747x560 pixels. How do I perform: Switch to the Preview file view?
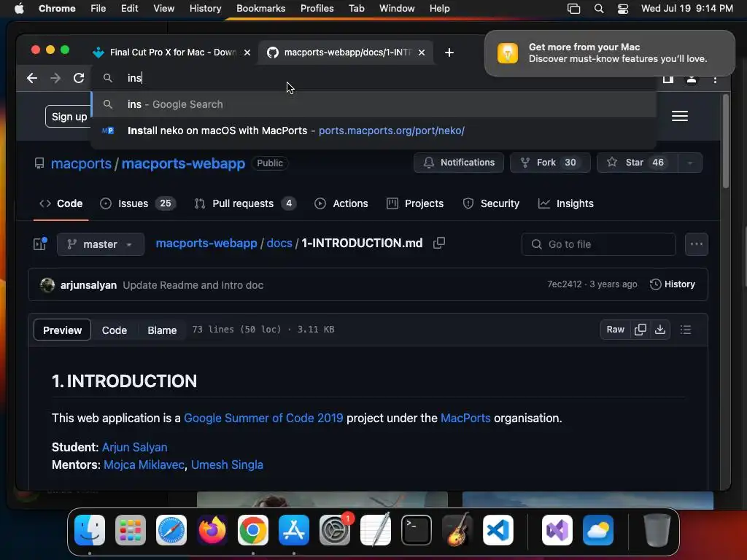pos(63,330)
